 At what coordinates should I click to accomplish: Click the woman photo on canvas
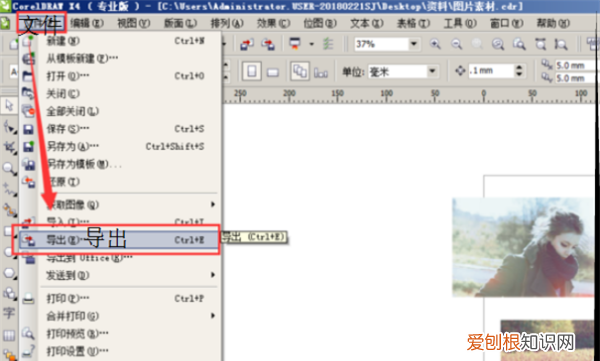(523, 247)
